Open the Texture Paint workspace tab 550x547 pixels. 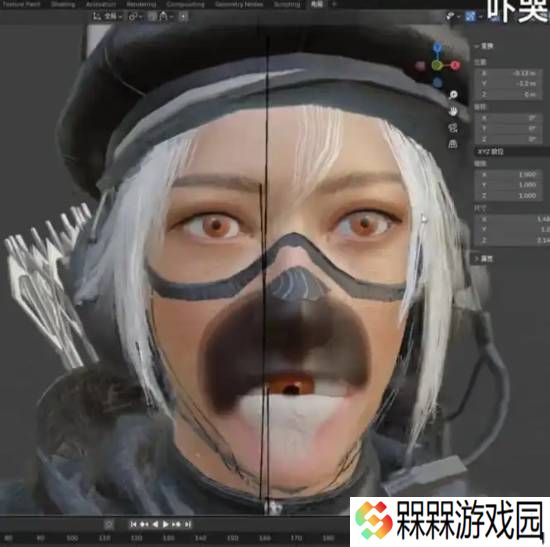(20, 5)
